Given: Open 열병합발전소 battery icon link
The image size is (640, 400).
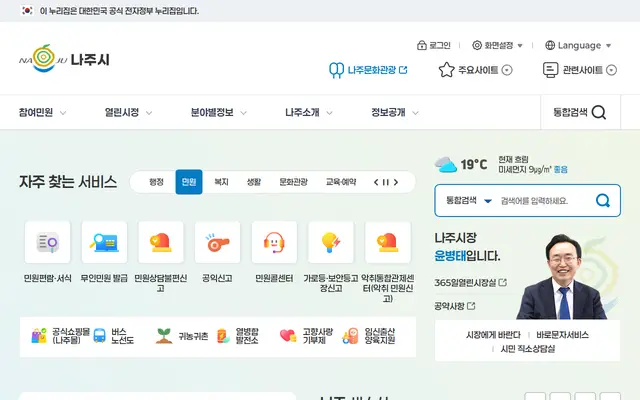Looking at the screenshot, I should pyautogui.click(x=237, y=336).
